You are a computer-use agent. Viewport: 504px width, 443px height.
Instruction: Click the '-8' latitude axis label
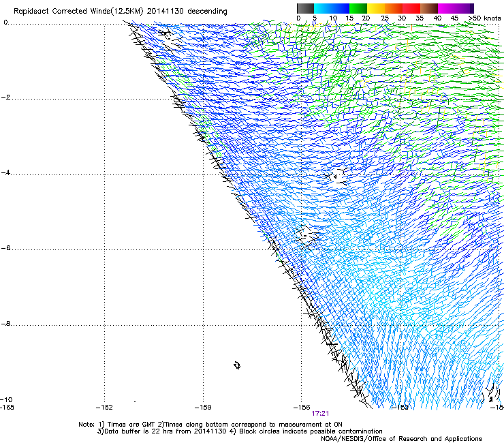[6, 324]
